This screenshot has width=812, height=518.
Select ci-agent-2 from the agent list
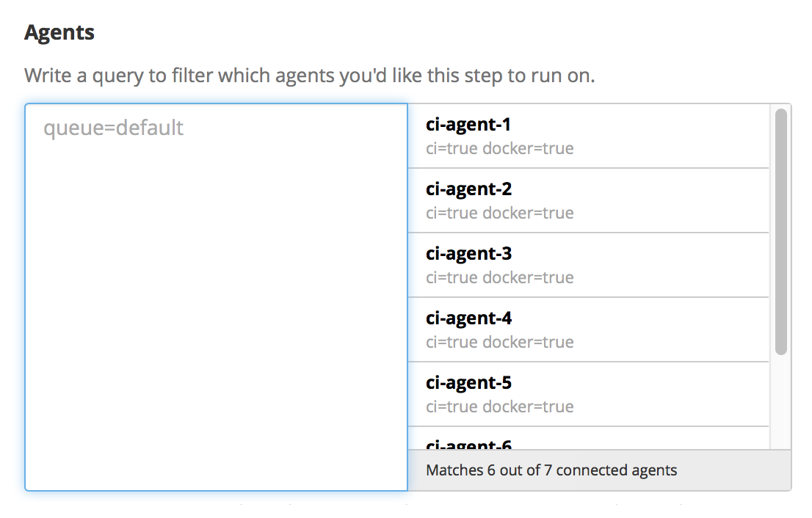click(587, 200)
